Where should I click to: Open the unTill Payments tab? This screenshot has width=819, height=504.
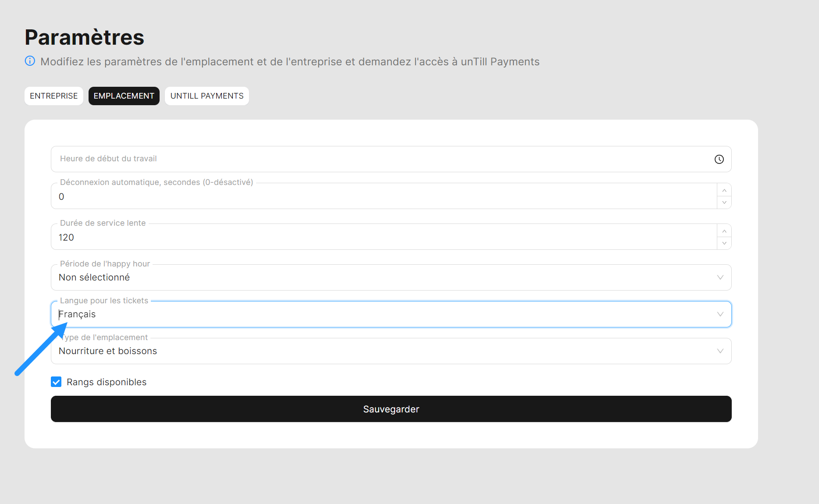tap(207, 96)
